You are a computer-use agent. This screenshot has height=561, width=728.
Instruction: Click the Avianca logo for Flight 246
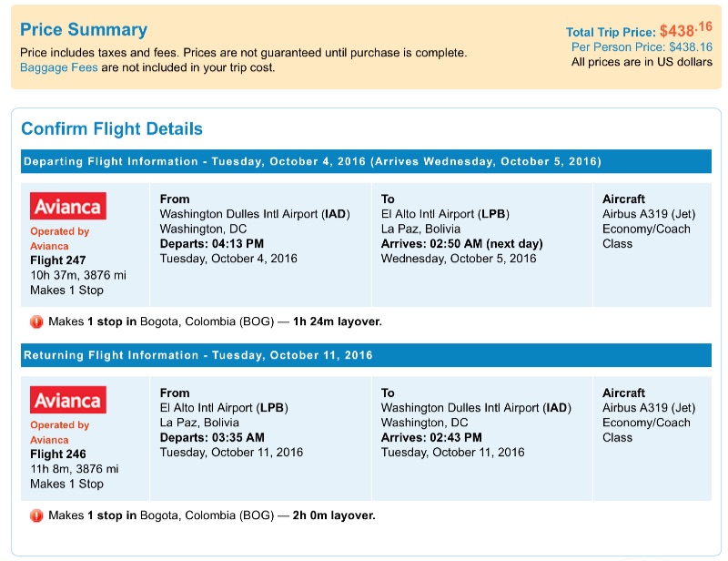(68, 399)
